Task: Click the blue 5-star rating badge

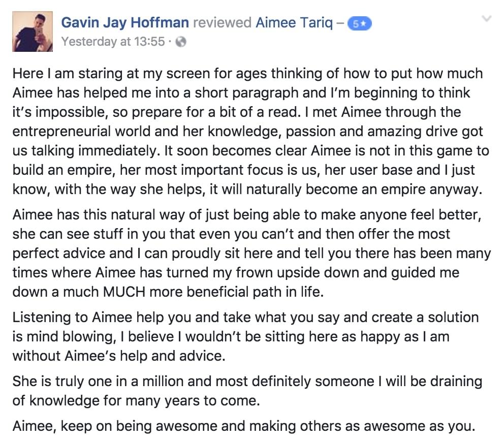Action: (x=359, y=23)
